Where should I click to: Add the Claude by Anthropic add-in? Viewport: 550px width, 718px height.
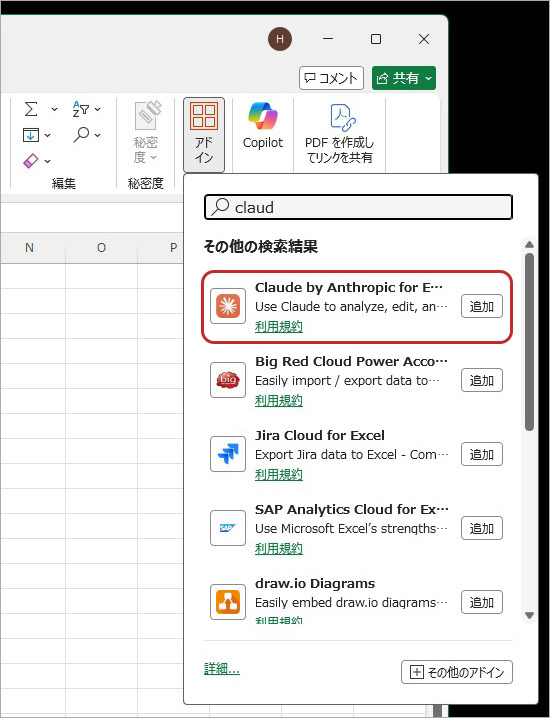coord(482,306)
